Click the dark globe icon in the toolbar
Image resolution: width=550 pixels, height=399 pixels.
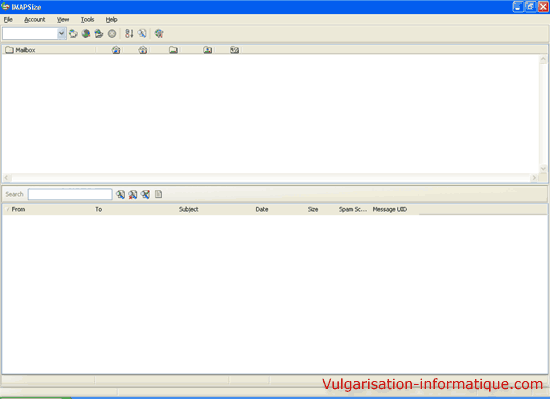(86, 34)
